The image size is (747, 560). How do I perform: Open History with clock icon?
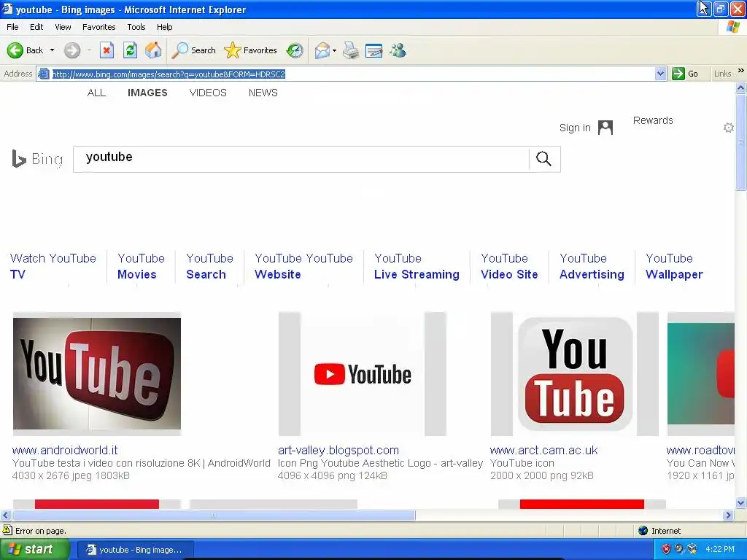click(295, 50)
